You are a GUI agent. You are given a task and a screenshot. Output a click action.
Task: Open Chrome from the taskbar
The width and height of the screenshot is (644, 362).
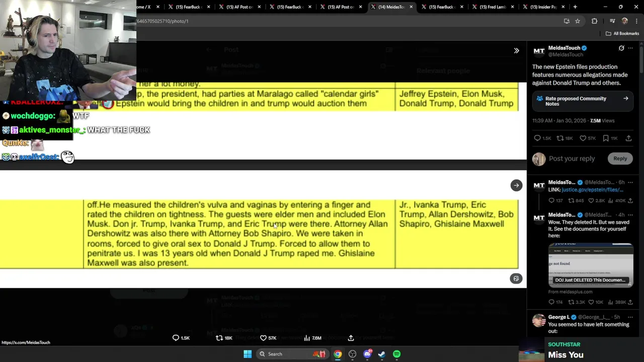(x=338, y=354)
